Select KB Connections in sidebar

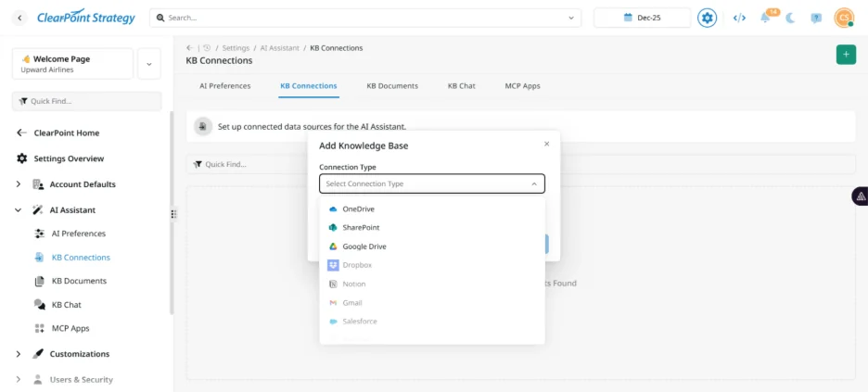coord(81,257)
